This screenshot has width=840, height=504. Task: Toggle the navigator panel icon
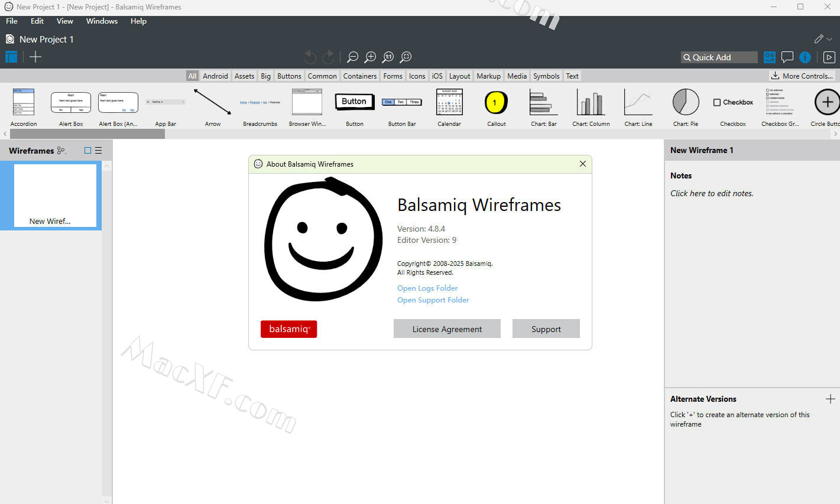pyautogui.click(x=11, y=57)
